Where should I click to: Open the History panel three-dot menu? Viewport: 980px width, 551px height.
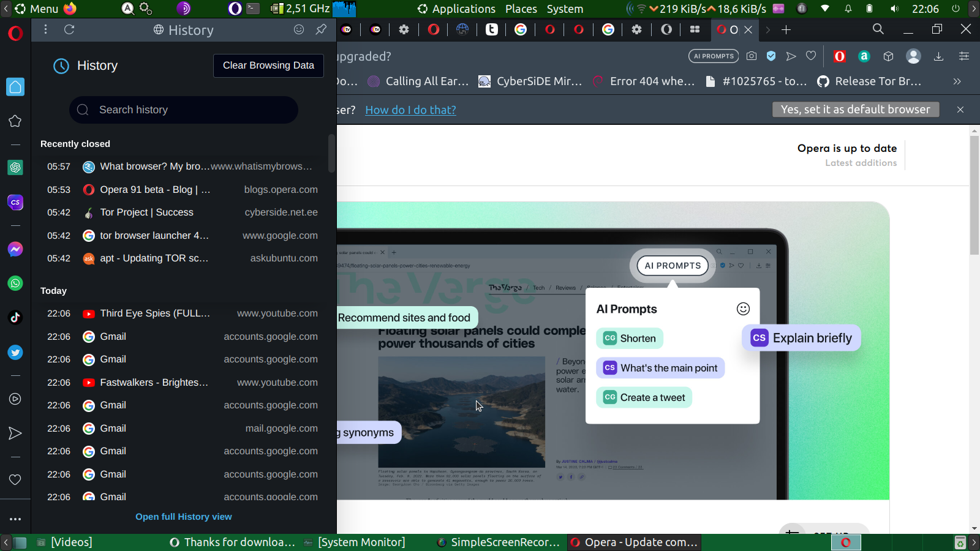[x=45, y=29]
